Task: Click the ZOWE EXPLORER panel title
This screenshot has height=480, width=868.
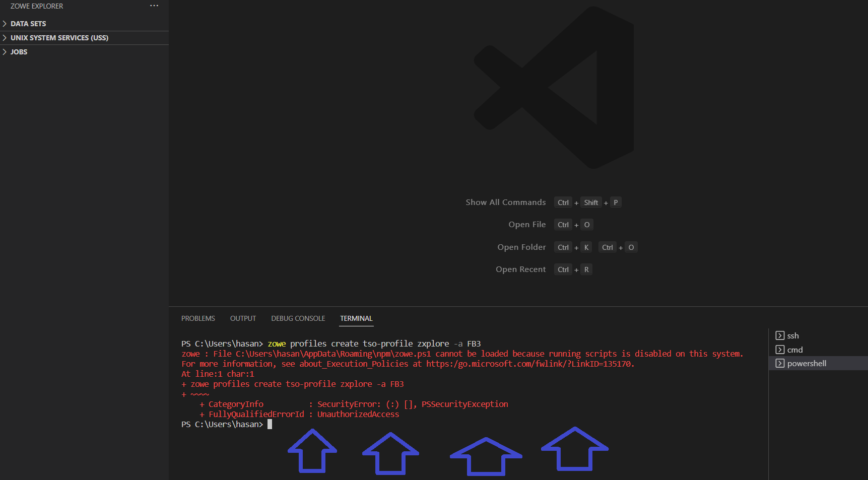Action: (x=37, y=6)
